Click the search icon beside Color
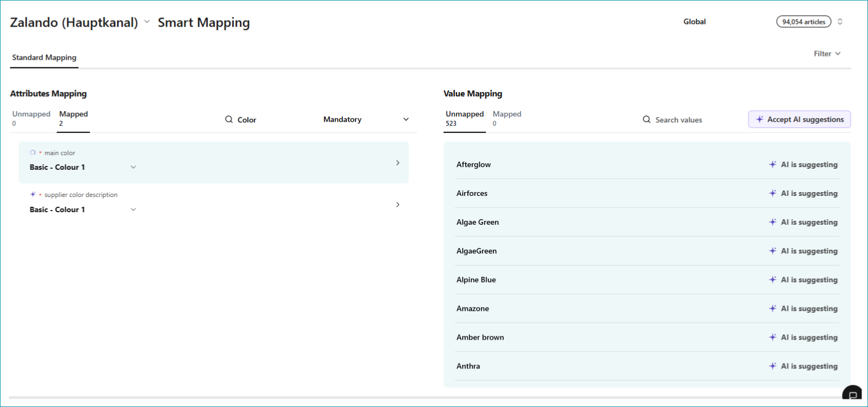The width and height of the screenshot is (868, 407). pos(229,119)
